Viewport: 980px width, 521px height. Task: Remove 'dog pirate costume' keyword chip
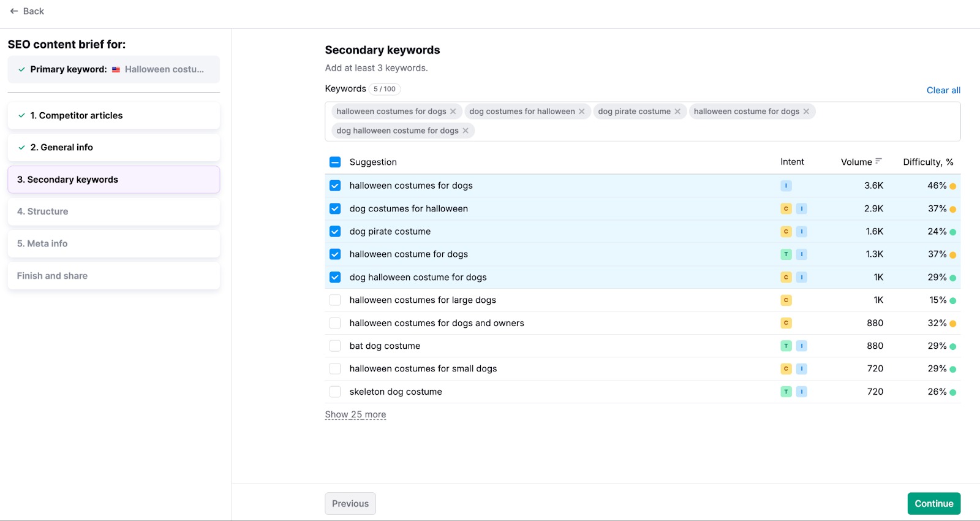tap(677, 112)
